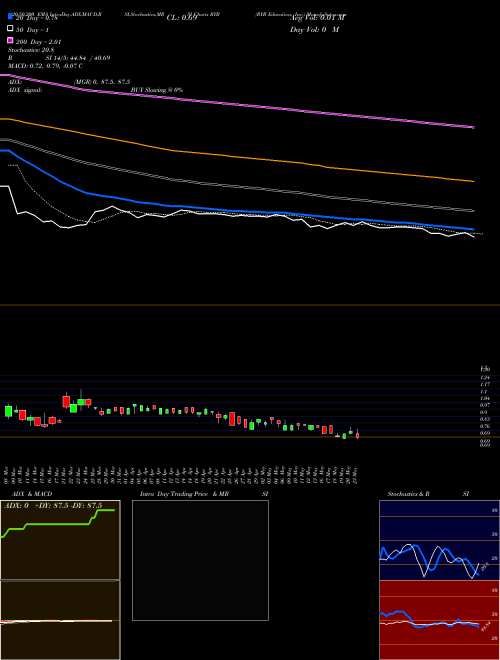Click the 'Stochastics & R' panel title
The image size is (500, 660).
tap(408, 494)
